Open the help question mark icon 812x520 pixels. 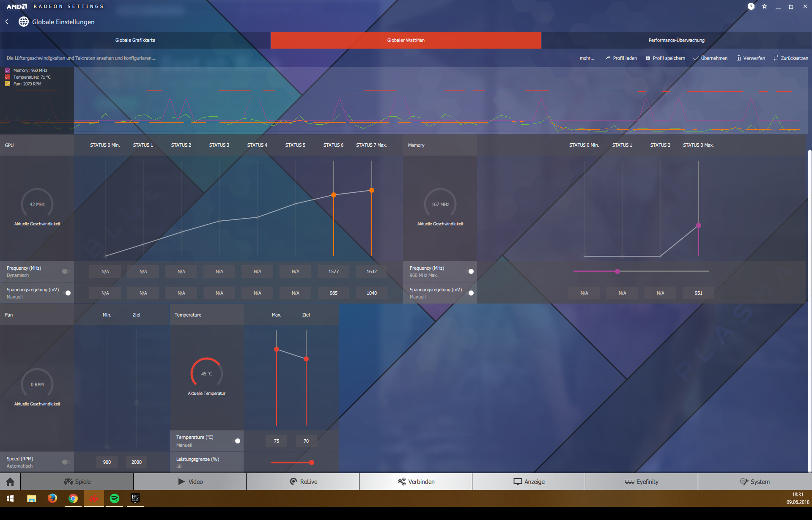[x=751, y=6]
